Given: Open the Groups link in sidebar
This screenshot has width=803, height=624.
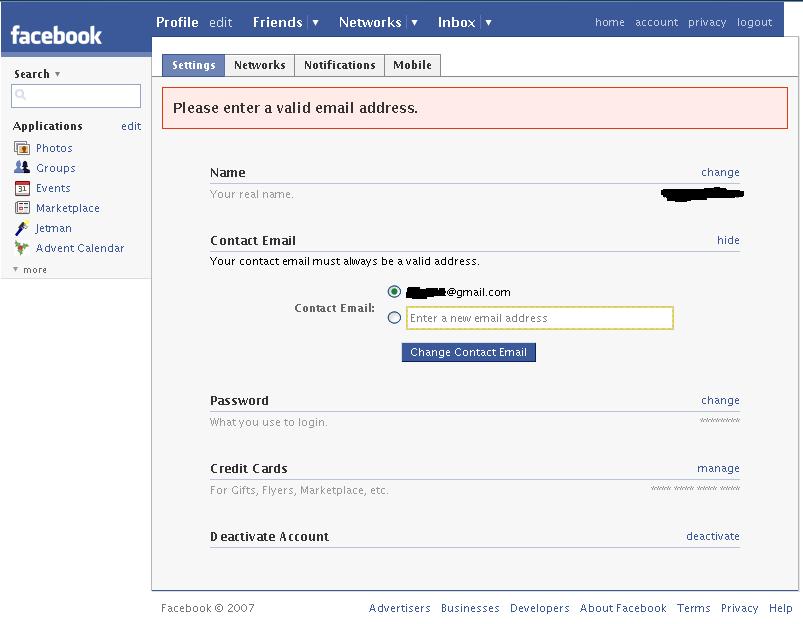Looking at the screenshot, I should pyautogui.click(x=56, y=168).
